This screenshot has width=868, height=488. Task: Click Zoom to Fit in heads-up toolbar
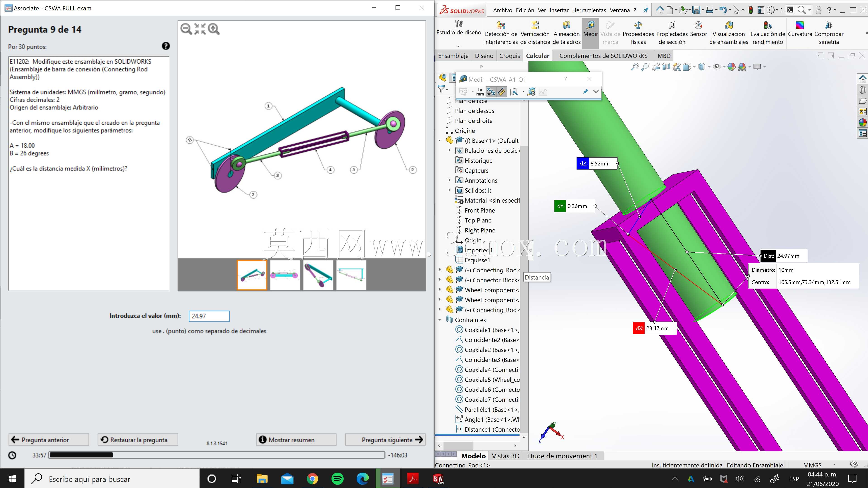point(635,67)
